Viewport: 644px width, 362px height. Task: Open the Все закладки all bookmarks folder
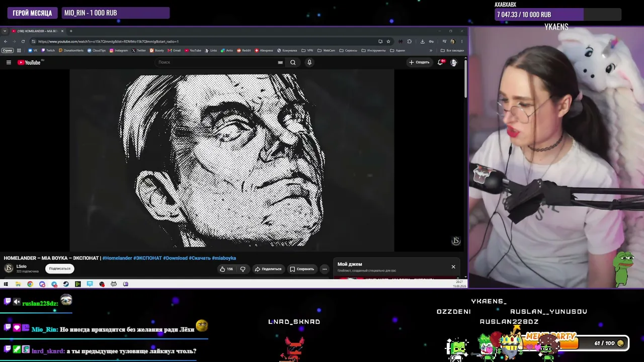click(452, 50)
